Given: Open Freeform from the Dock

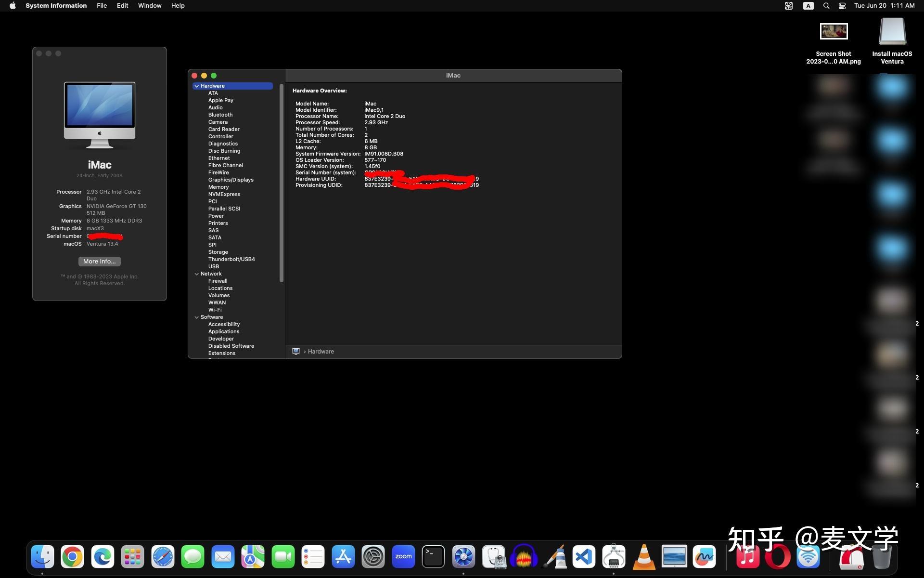Looking at the screenshot, I should pyautogui.click(x=704, y=557).
